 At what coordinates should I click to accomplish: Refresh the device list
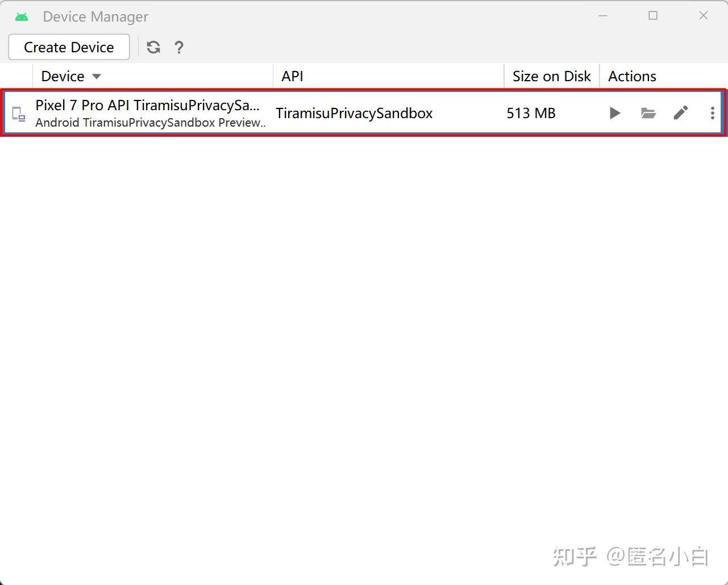[x=153, y=47]
